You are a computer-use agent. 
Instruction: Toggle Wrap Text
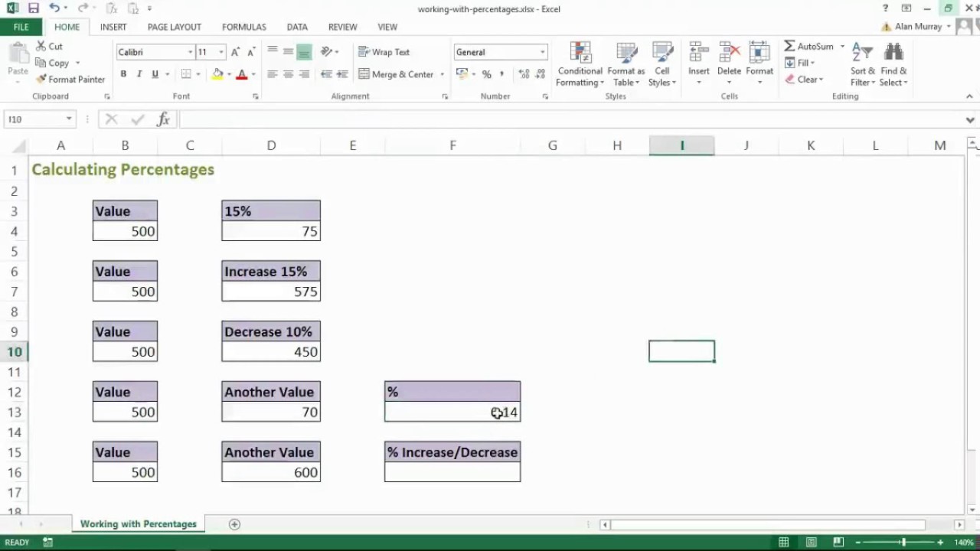(384, 52)
